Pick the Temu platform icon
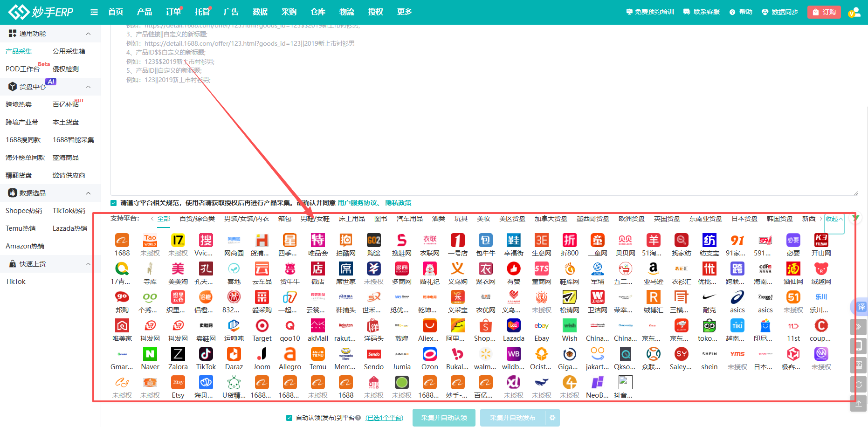The width and height of the screenshot is (868, 427). 317,355
